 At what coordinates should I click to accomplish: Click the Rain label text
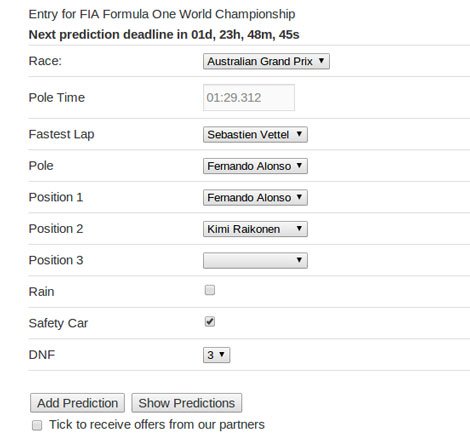(x=41, y=292)
